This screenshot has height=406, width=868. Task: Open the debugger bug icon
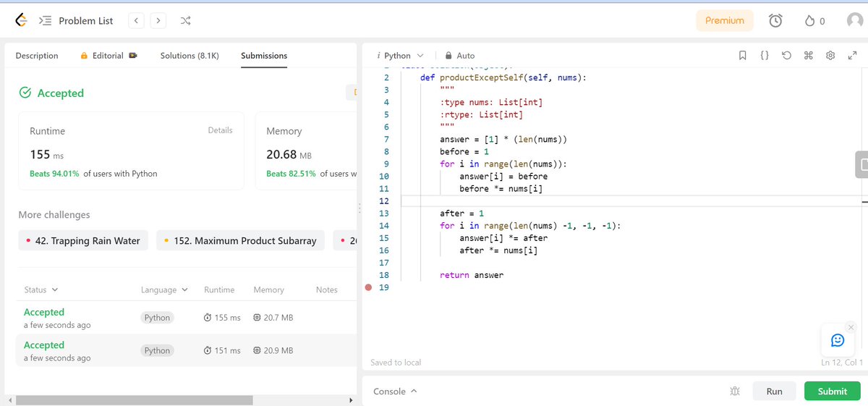tap(735, 391)
